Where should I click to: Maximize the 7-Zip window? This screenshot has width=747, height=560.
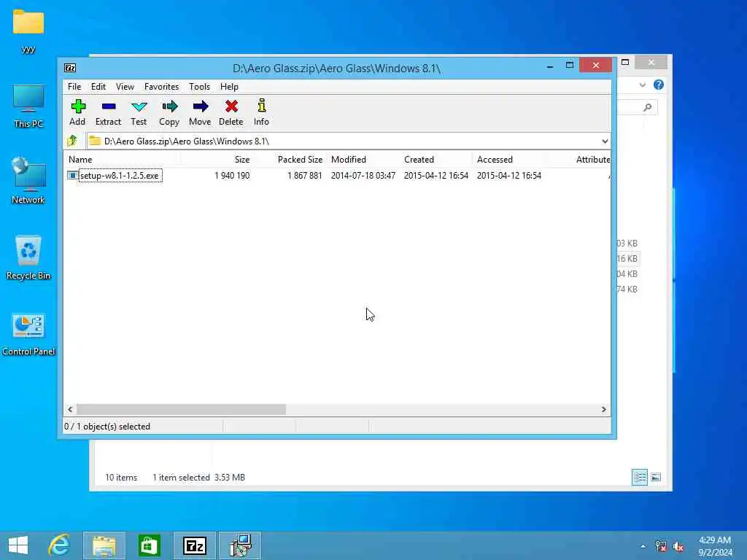(570, 65)
